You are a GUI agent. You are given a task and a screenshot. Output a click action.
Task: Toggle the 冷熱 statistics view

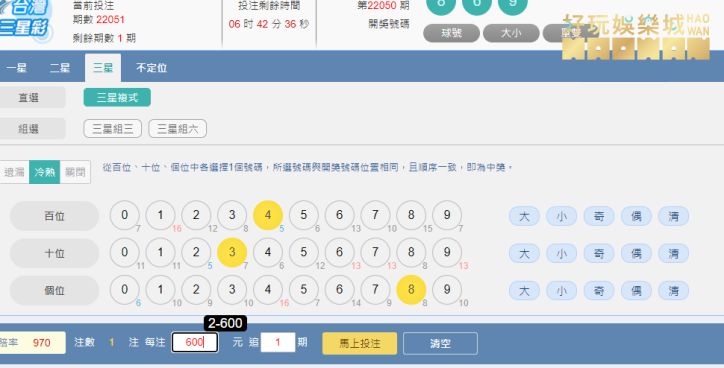tap(44, 172)
